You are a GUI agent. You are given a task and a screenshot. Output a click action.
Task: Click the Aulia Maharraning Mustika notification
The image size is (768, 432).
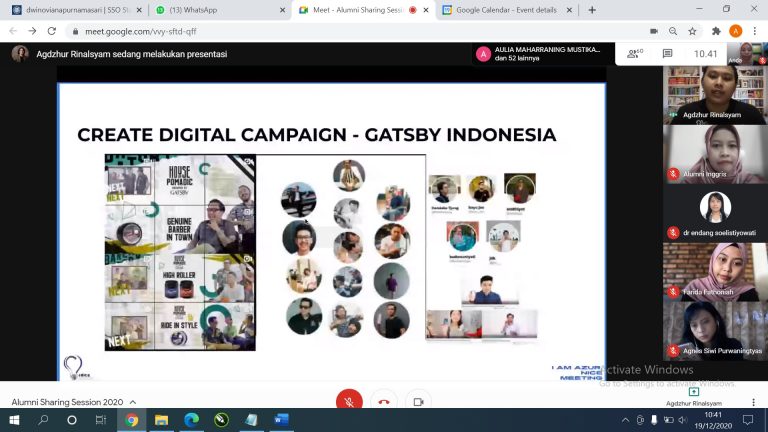pos(543,54)
